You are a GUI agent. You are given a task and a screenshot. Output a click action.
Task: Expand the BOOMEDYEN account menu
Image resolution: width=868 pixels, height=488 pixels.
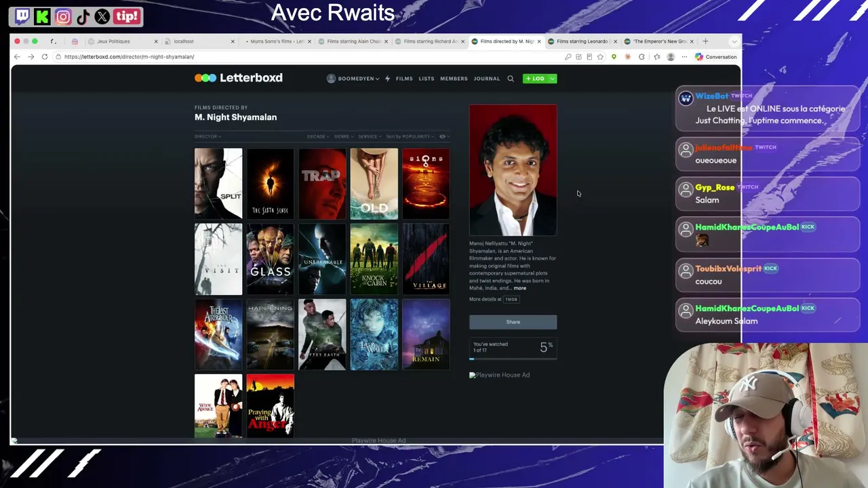(377, 79)
